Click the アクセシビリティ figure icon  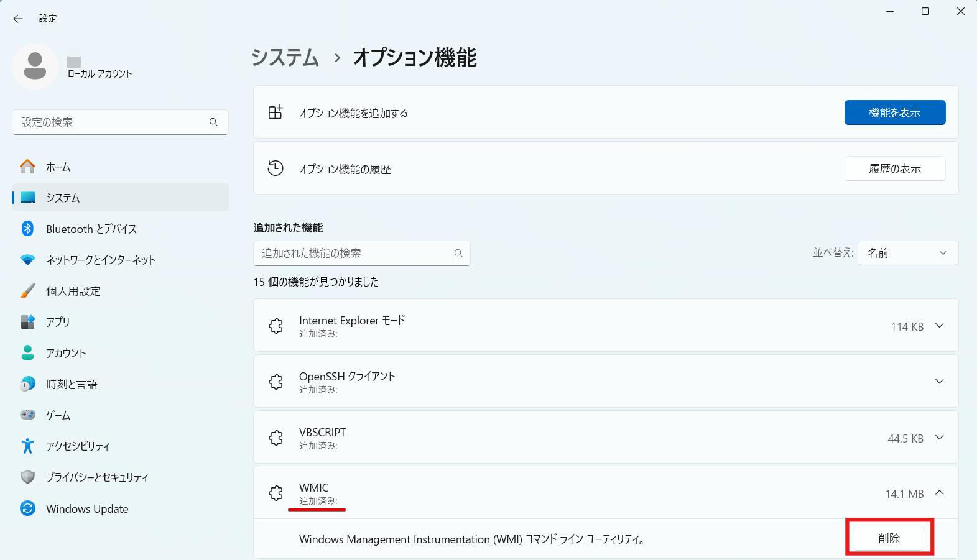click(27, 446)
